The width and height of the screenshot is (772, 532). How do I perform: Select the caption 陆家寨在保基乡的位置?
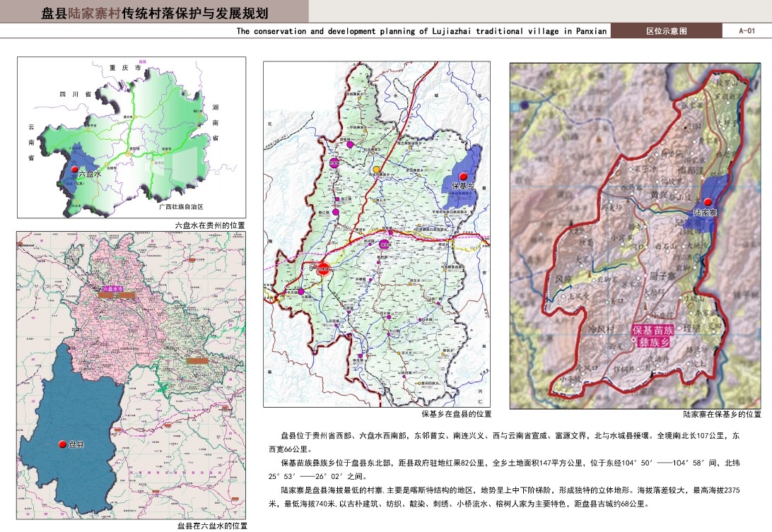click(722, 414)
